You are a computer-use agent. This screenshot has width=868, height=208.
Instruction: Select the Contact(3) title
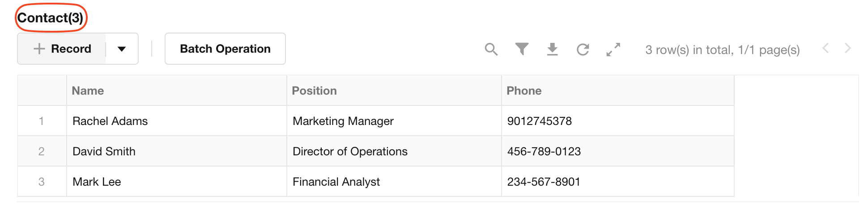point(50,18)
